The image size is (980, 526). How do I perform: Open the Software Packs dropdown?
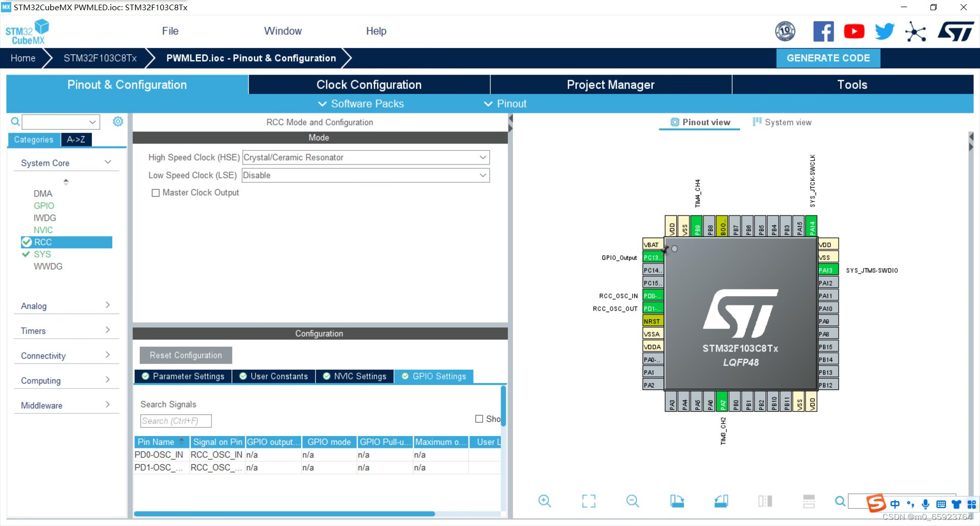[x=361, y=104]
